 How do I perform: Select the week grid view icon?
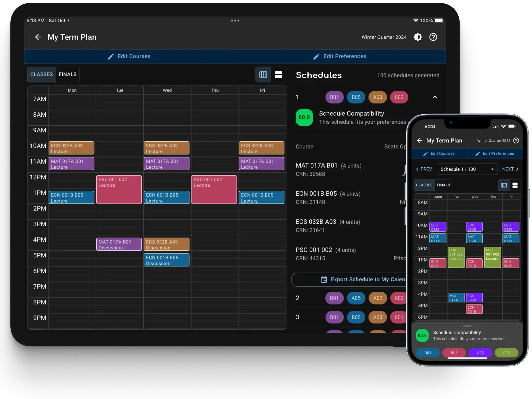coord(263,74)
